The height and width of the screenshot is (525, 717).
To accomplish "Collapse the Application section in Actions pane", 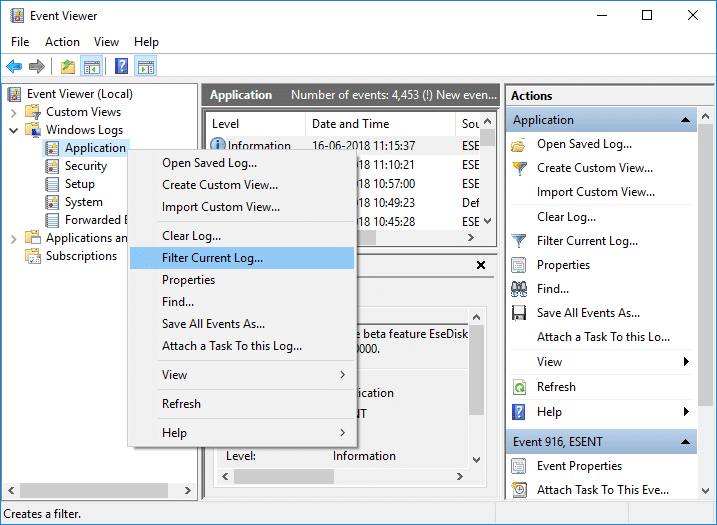I will pyautogui.click(x=685, y=120).
